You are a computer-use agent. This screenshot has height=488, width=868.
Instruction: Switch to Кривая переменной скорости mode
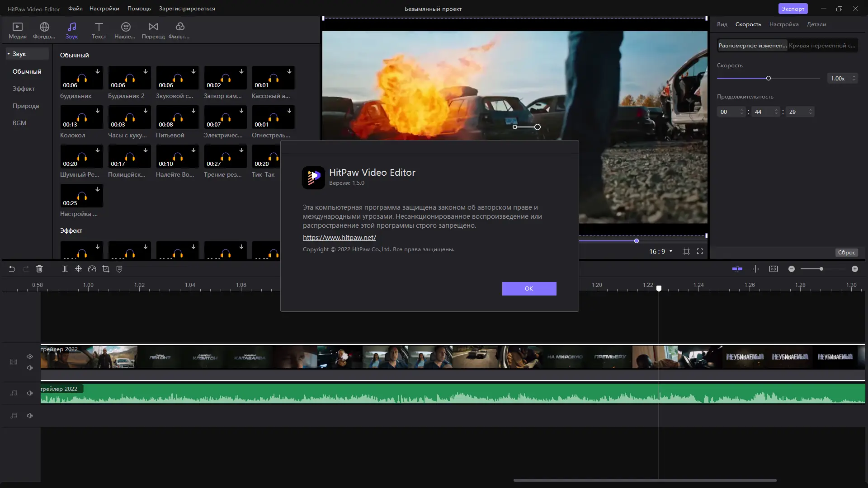823,45
